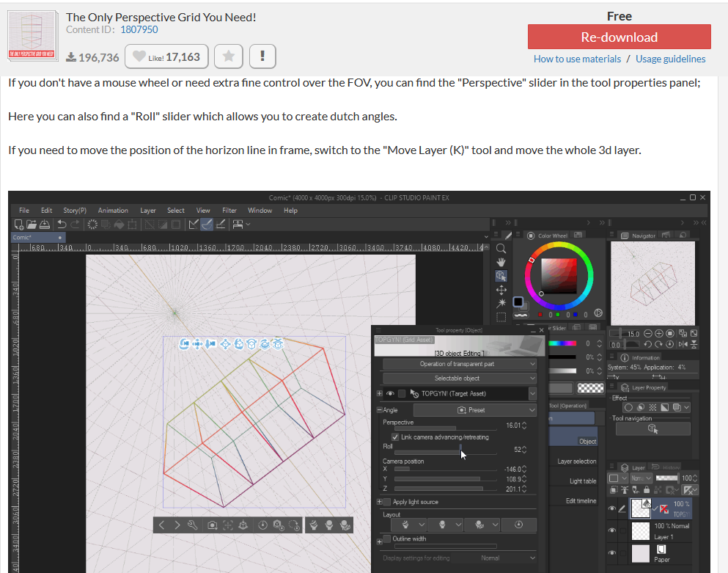The height and width of the screenshot is (573, 728).
Task: Open the layer blending mode dropdown
Action: (642, 478)
